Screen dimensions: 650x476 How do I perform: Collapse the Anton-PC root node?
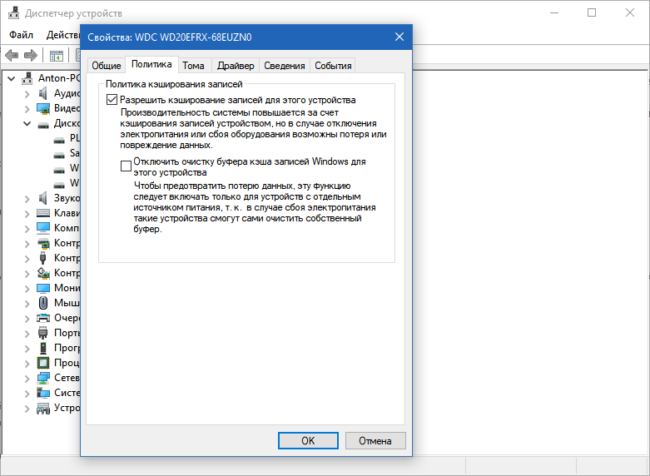12,78
